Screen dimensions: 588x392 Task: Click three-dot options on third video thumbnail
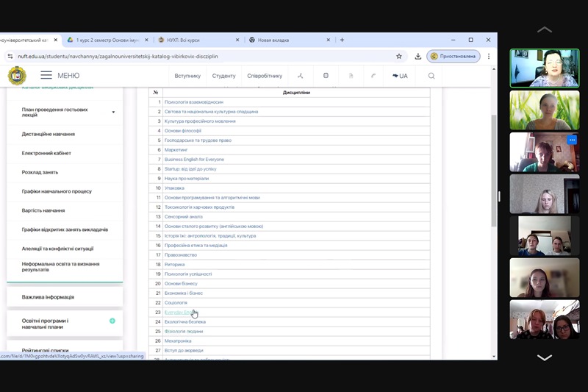click(x=572, y=140)
